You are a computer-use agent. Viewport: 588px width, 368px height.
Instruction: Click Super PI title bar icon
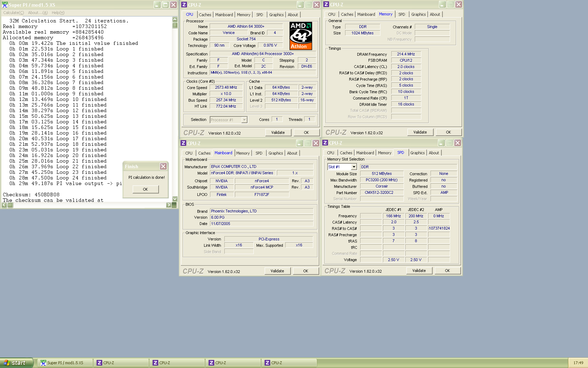(x=5, y=5)
